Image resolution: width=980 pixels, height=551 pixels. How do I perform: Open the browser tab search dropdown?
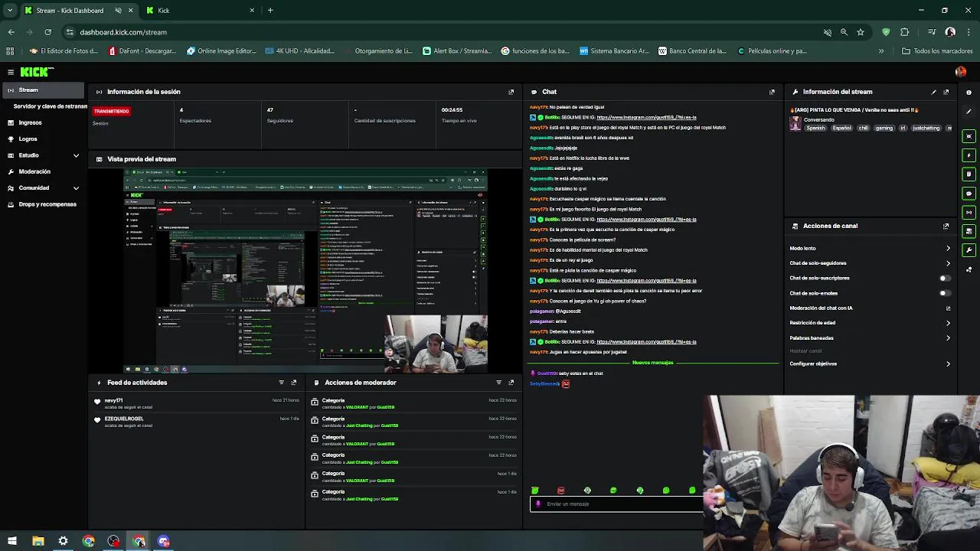pos(10,11)
